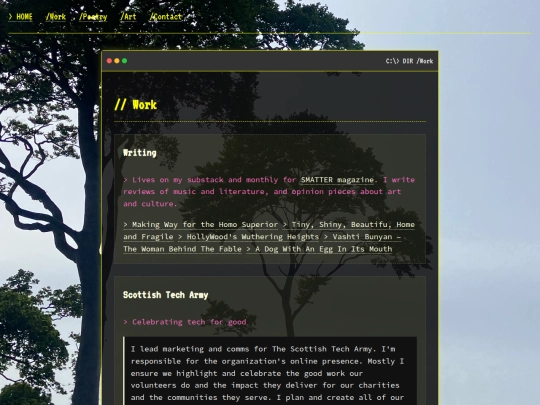Click the green dot in the terminal title bar
The image size is (540, 405).
coord(124,61)
